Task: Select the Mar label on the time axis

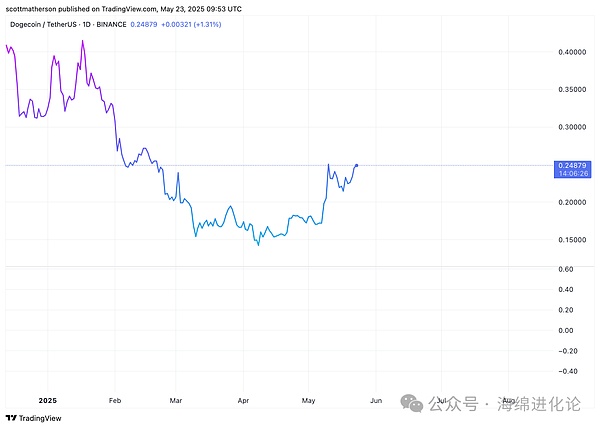Action: [177, 400]
